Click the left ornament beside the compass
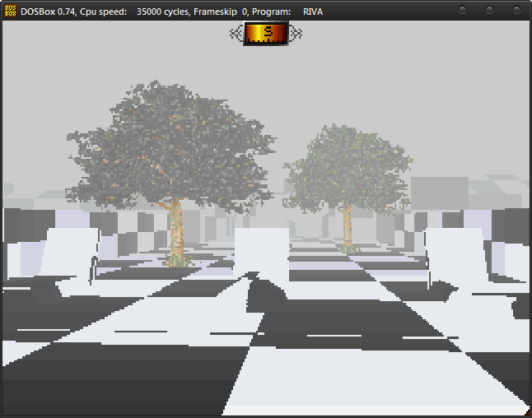Screen dimensions: 532x418 tap(236, 34)
